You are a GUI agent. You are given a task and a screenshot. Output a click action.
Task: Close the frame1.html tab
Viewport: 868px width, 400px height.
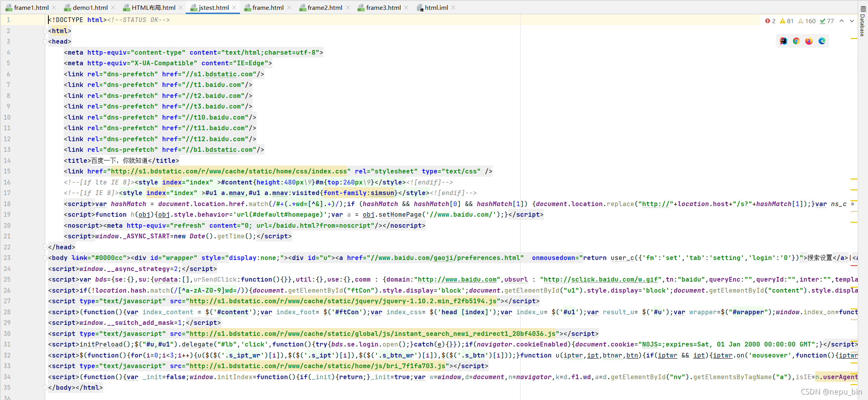click(x=54, y=7)
